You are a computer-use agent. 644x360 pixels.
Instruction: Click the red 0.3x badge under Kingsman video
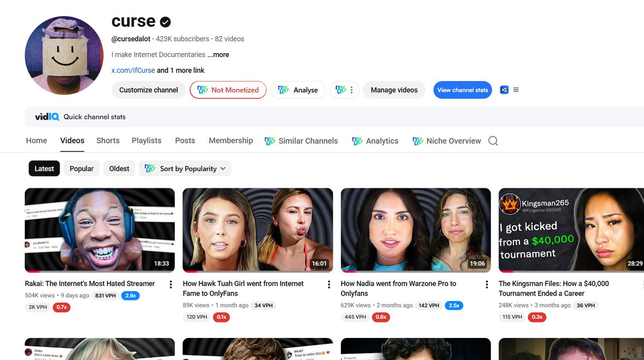point(536,317)
